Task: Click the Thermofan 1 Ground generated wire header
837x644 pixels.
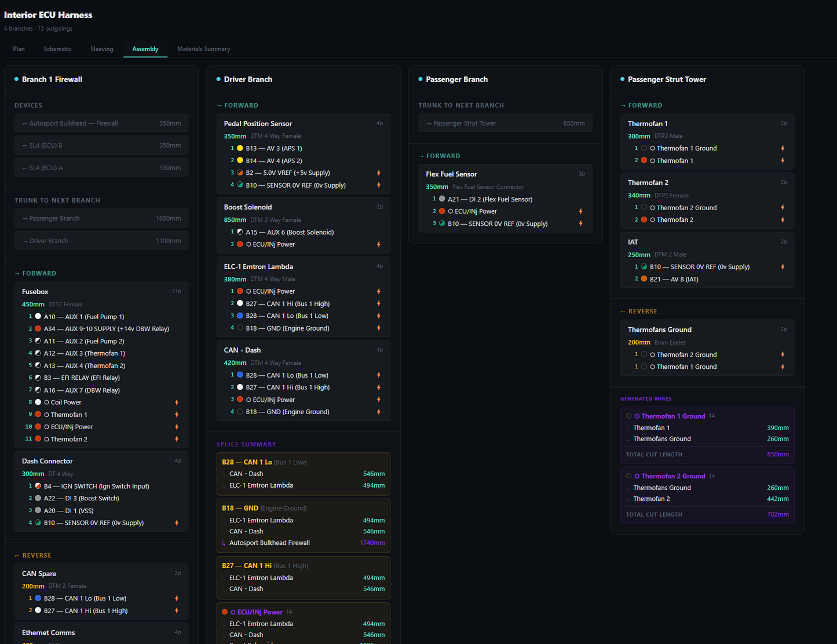Action: 671,416
